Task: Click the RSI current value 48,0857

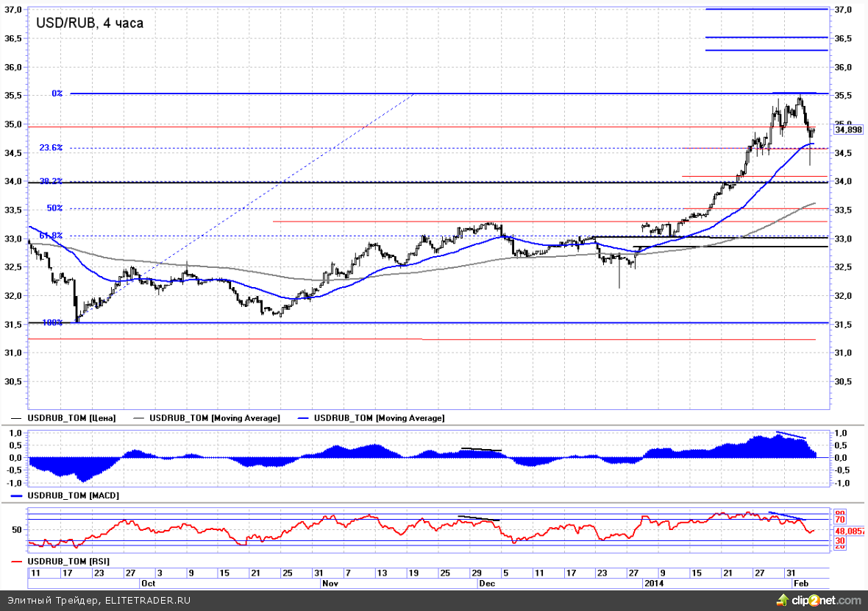Action: (x=849, y=529)
